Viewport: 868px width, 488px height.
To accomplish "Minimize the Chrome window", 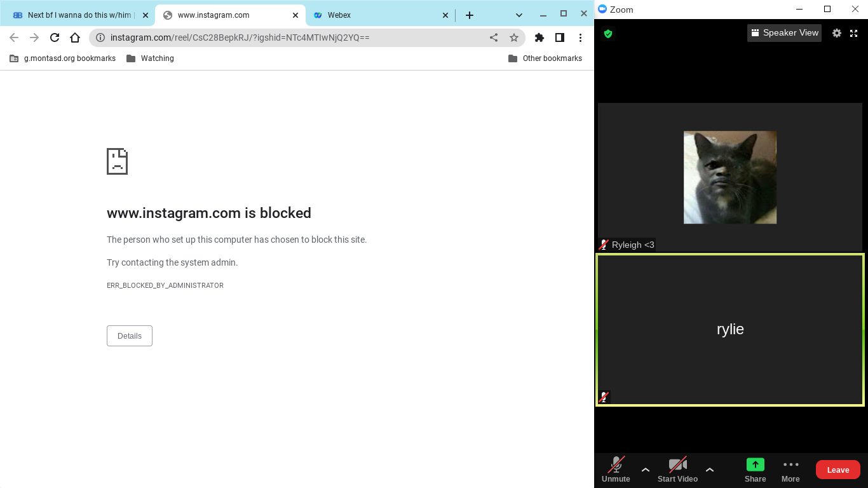I will [x=543, y=14].
